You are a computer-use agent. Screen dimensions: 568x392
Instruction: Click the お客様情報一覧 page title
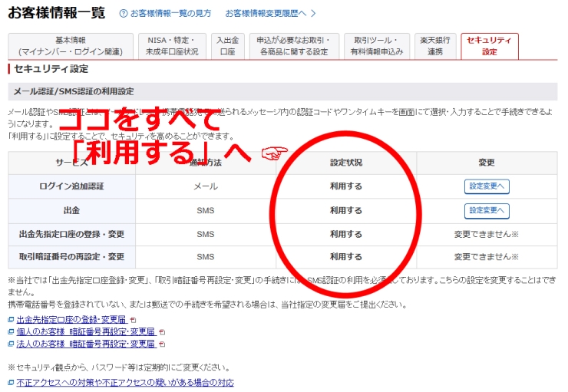(x=57, y=13)
